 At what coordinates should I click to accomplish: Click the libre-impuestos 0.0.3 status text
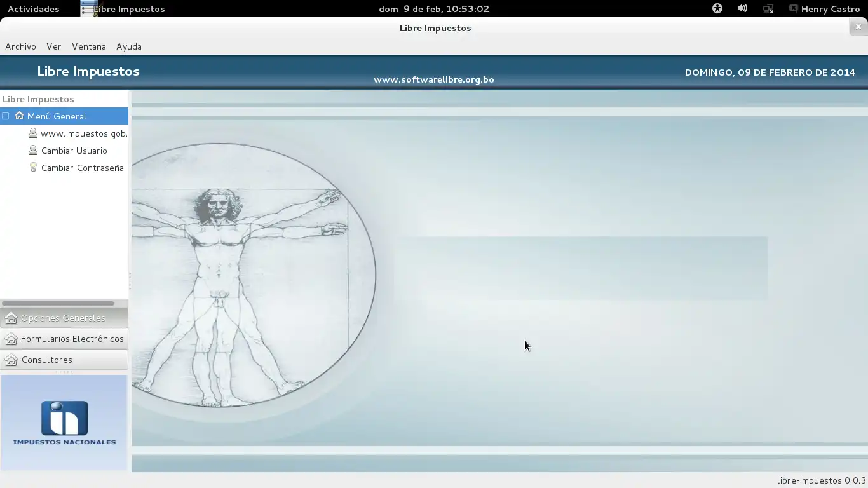(821, 480)
